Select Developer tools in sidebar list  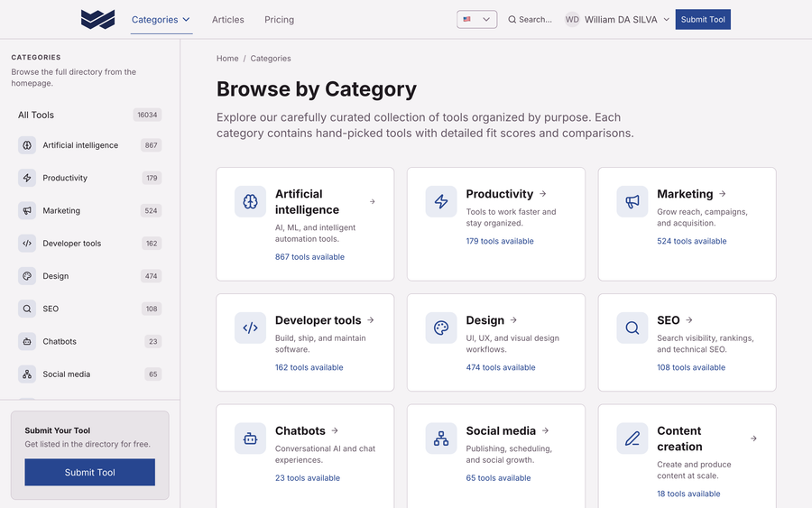pos(89,243)
